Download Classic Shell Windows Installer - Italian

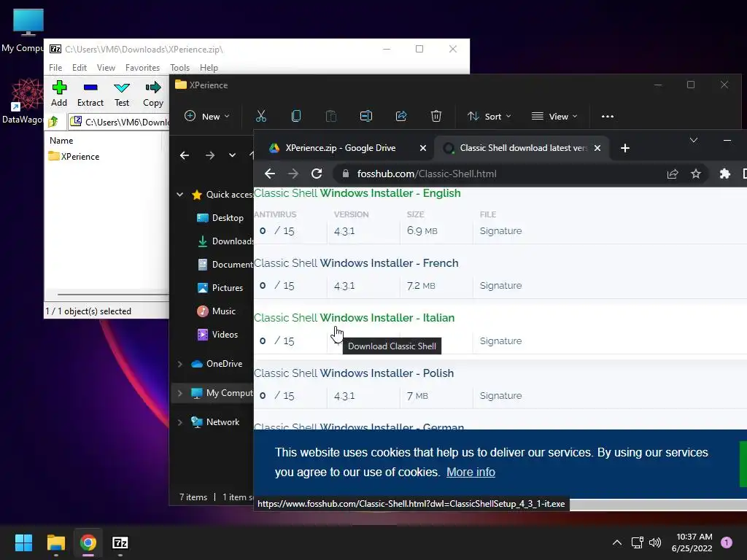coord(355,318)
